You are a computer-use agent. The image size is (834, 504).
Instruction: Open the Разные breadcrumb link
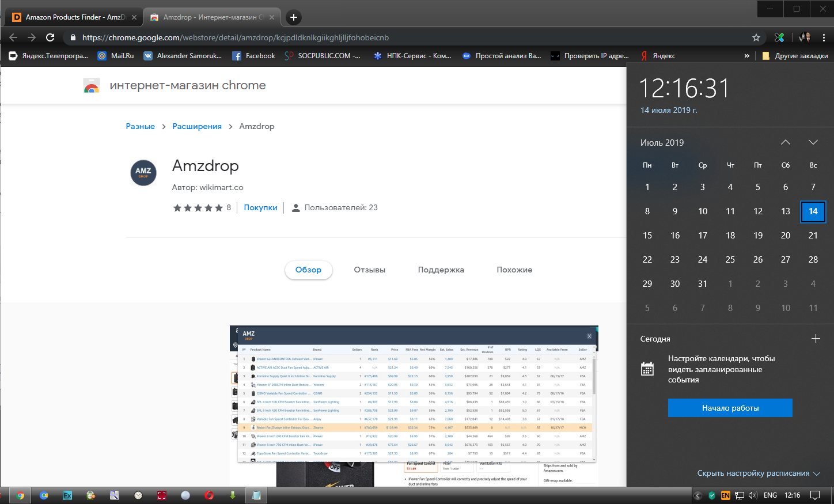tap(141, 126)
